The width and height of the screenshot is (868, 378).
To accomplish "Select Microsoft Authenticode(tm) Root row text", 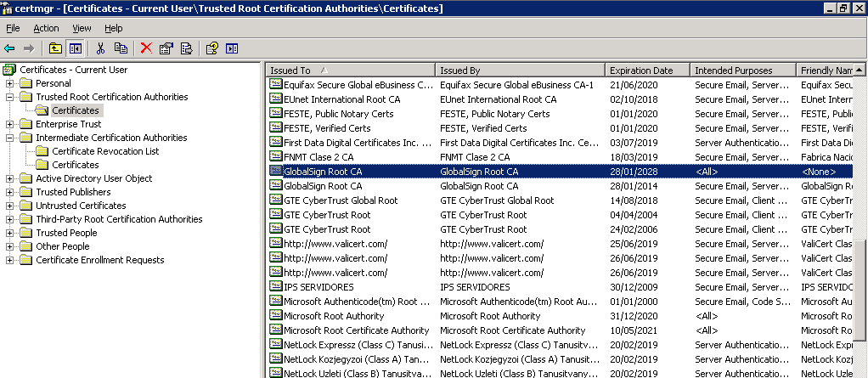I will (x=357, y=302).
